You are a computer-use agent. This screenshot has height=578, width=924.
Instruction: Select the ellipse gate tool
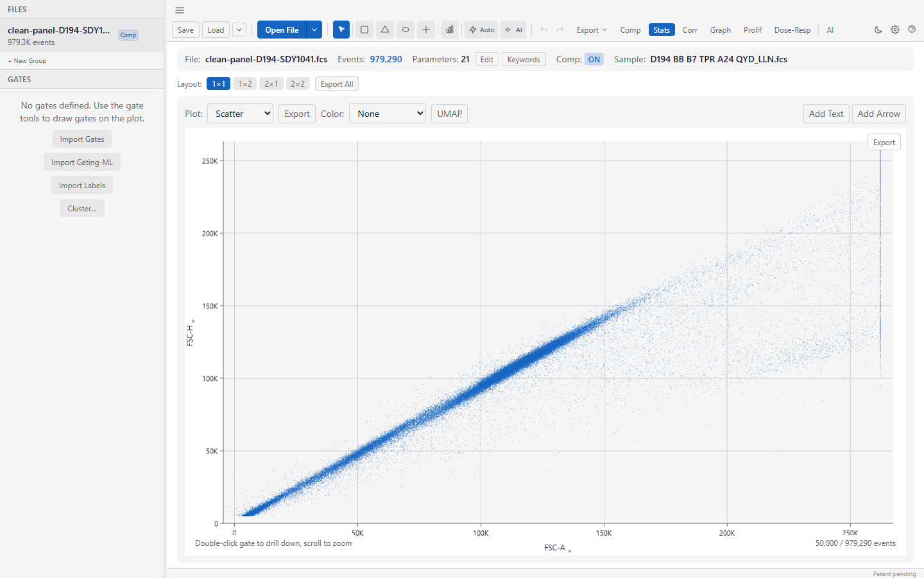coord(406,30)
